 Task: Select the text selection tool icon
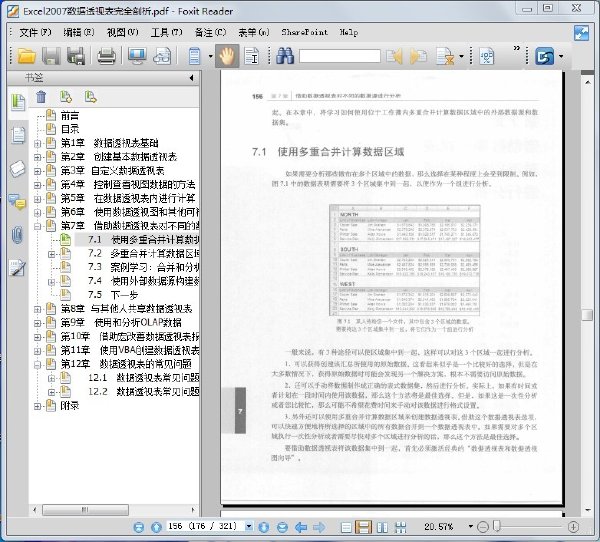point(251,56)
